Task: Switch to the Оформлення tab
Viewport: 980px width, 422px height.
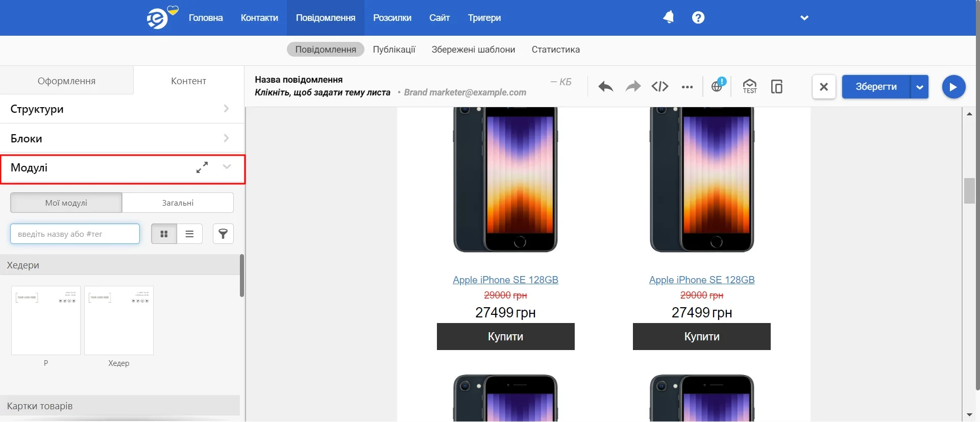Action: pyautogui.click(x=66, y=81)
